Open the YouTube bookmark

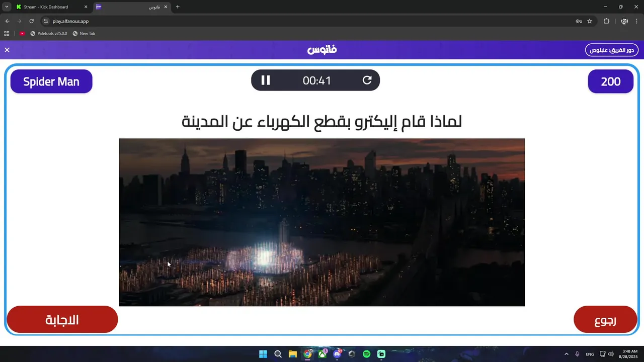(22, 34)
